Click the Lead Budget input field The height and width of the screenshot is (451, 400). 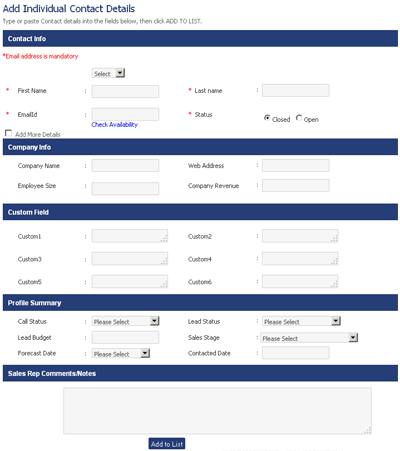[125, 338]
